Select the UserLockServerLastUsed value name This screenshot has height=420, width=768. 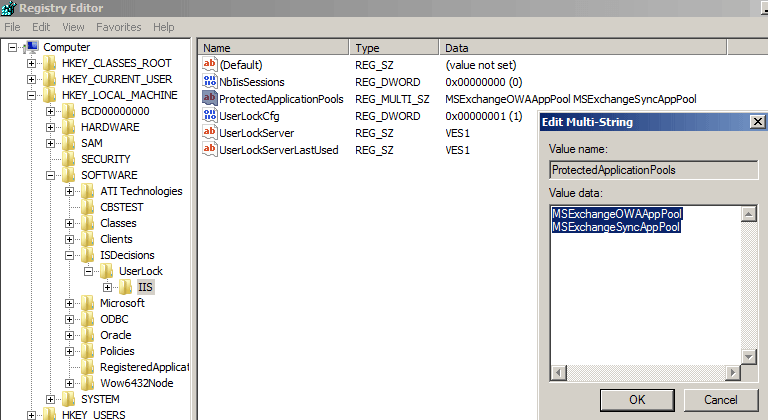point(279,150)
